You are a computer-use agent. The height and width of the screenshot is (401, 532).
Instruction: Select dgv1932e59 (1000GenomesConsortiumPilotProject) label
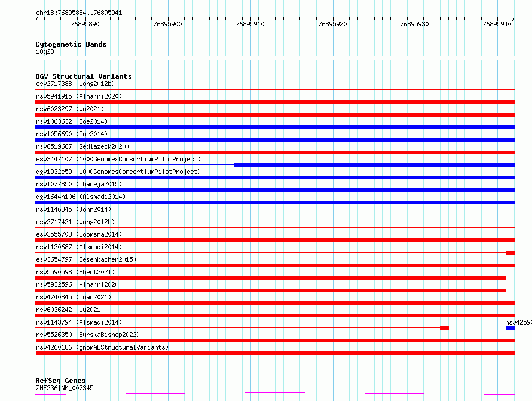tap(118, 172)
